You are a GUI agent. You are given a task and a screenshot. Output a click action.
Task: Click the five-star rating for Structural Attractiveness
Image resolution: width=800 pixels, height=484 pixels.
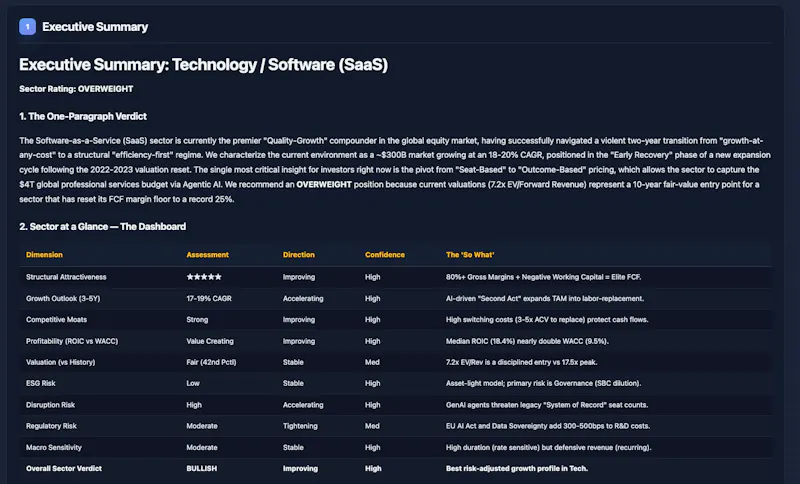point(204,277)
